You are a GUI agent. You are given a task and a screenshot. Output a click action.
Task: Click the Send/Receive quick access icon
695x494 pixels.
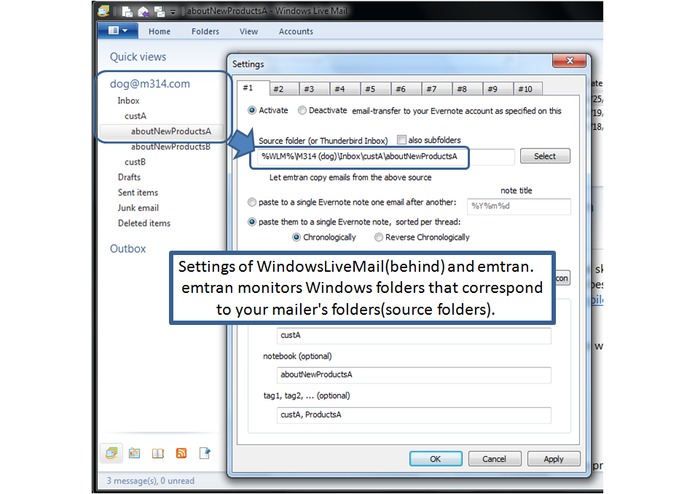tap(159, 12)
